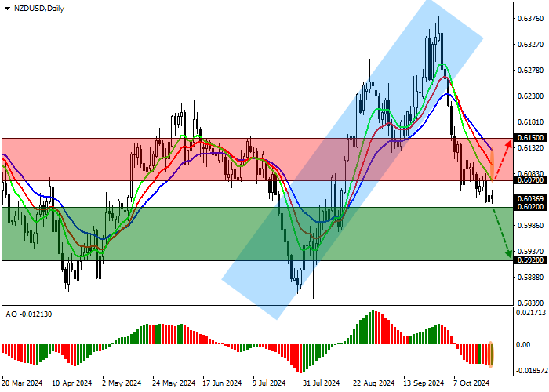
Task: Click the 22 Aug 2024 date label
Action: pyautogui.click(x=373, y=383)
